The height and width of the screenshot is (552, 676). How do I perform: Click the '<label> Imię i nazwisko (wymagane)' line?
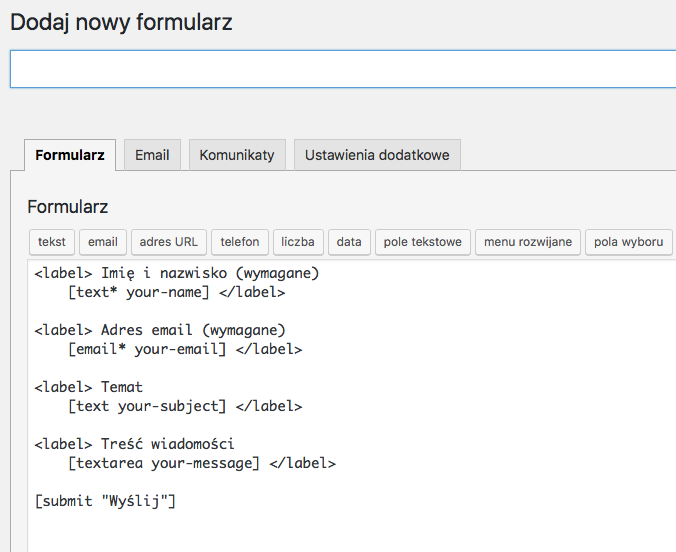tap(177, 273)
